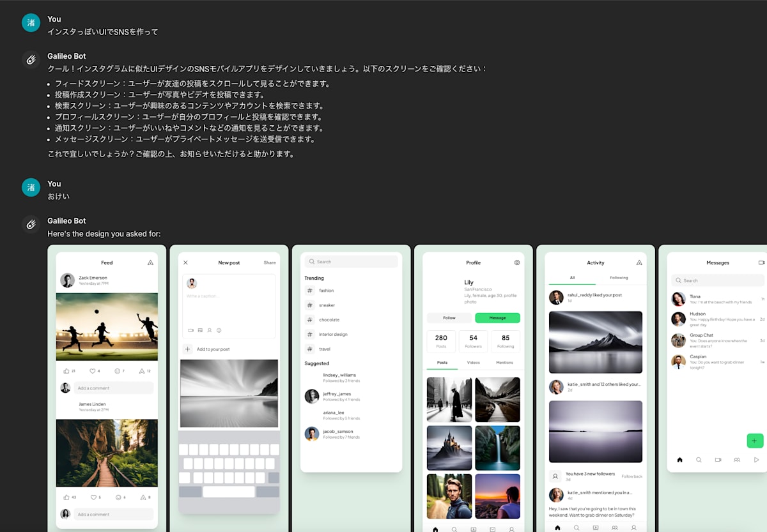The width and height of the screenshot is (767, 532).
Task: Open the soccer players silhouette photo in Feed
Action: click(107, 326)
